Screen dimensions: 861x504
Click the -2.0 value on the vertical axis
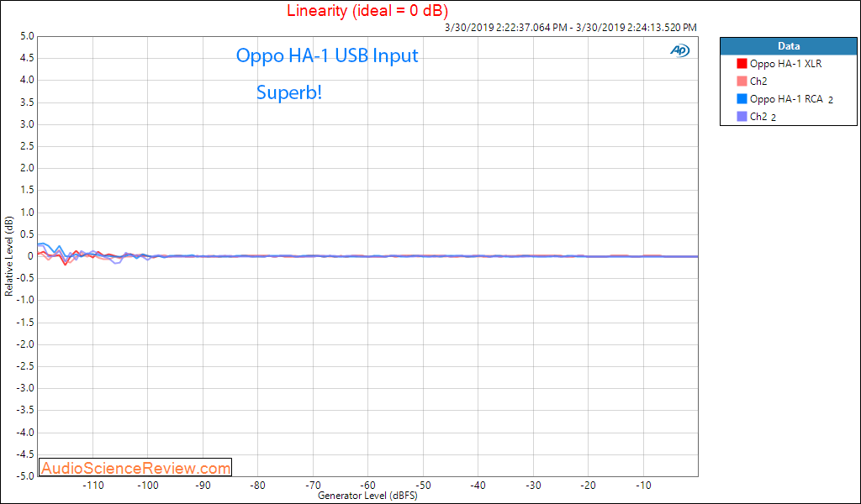coord(25,344)
